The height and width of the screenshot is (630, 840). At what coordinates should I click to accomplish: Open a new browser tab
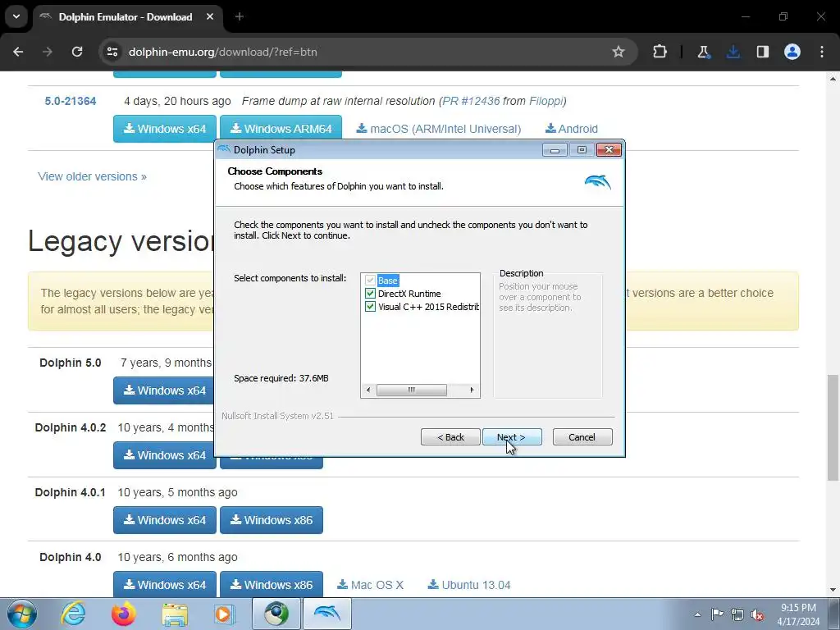240,16
